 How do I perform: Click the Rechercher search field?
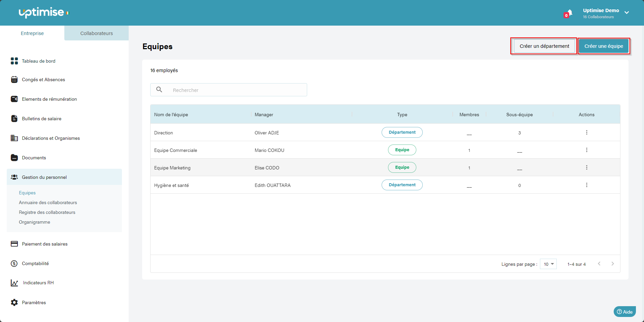point(236,90)
